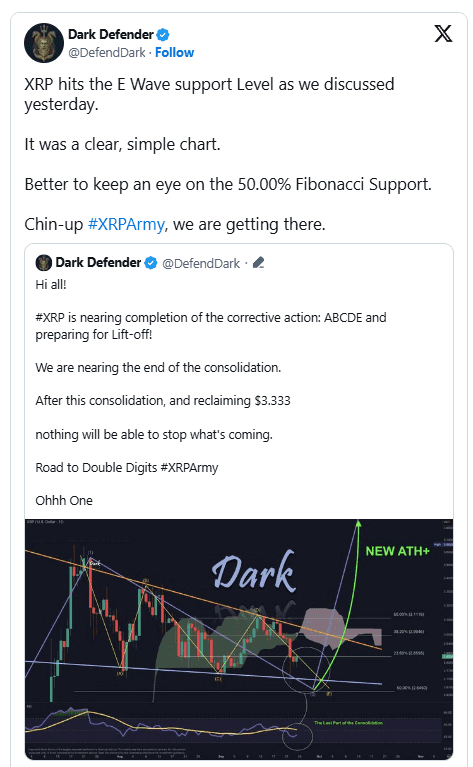Open the quoted tweet's 'Hi all!' text
The width and height of the screenshot is (473, 767).
50,285
